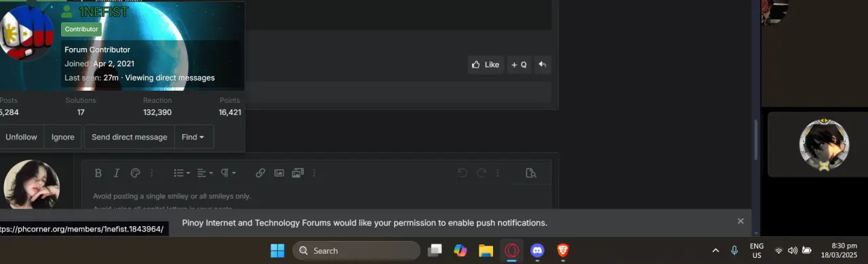Open more insert options after gallery
This screenshot has height=264, width=868.
click(x=314, y=173)
